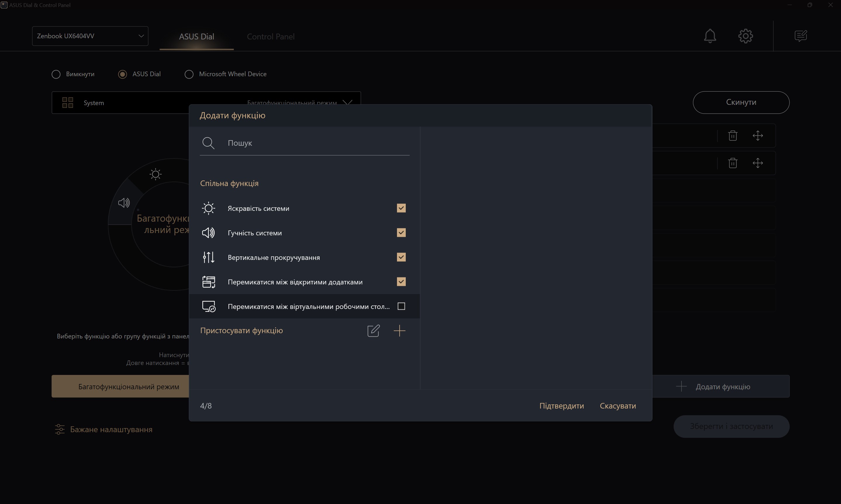
Task: Open settings via the gear icon
Action: [x=745, y=36]
